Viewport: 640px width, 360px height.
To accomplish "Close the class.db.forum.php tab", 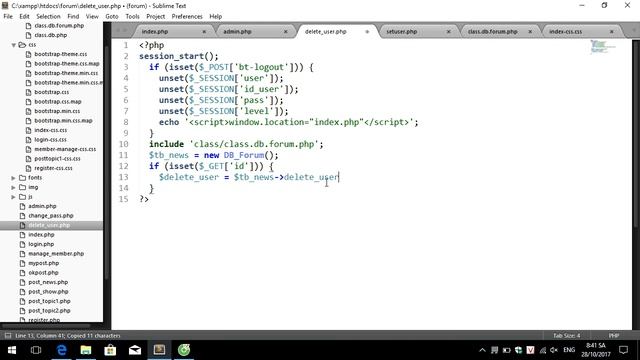I will pos(530,31).
